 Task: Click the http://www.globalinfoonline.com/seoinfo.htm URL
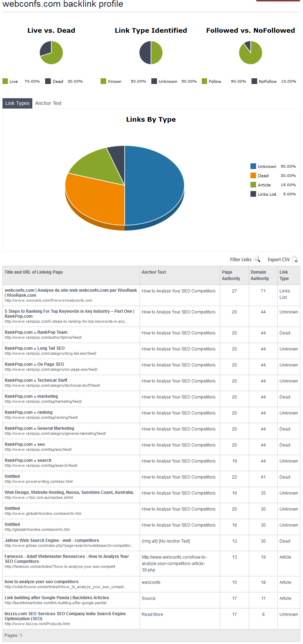[43, 514]
